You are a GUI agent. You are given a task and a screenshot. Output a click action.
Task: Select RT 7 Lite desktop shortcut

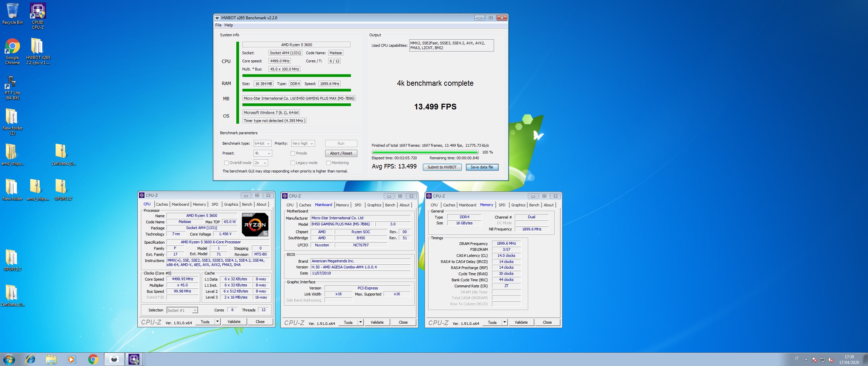pyautogui.click(x=12, y=87)
